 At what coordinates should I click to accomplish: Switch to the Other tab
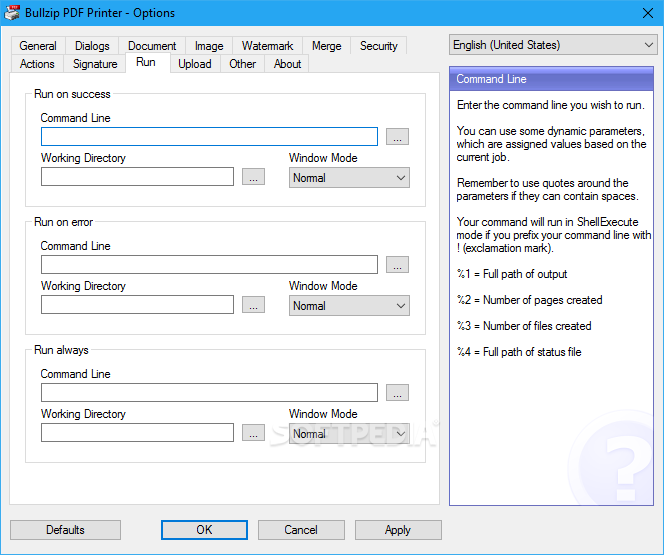[242, 64]
